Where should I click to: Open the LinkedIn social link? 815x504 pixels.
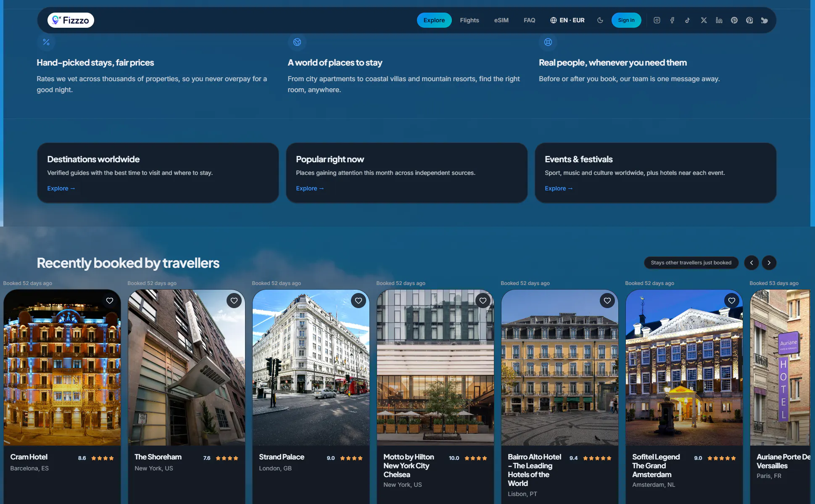click(x=719, y=20)
